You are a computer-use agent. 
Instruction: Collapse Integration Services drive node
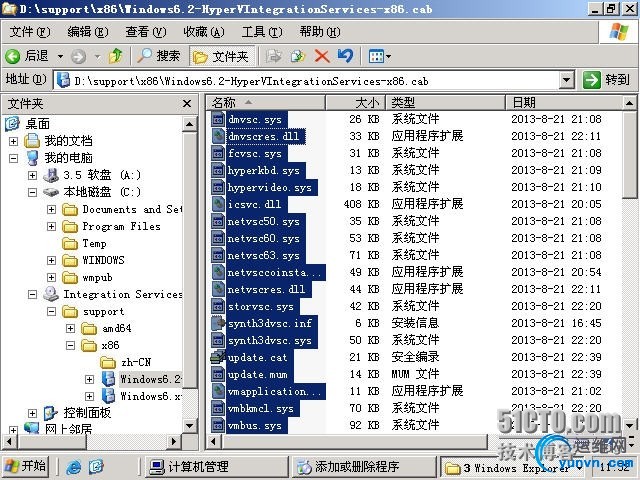point(32,294)
